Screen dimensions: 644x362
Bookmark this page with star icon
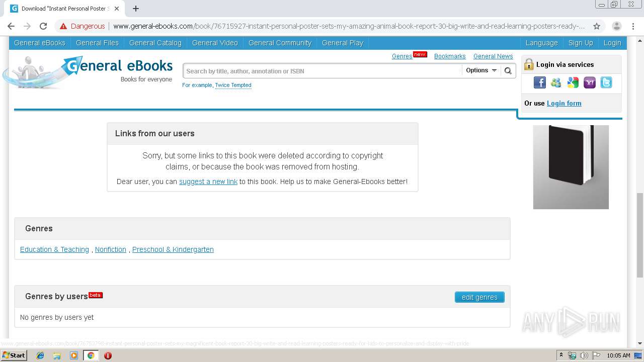[x=597, y=26]
